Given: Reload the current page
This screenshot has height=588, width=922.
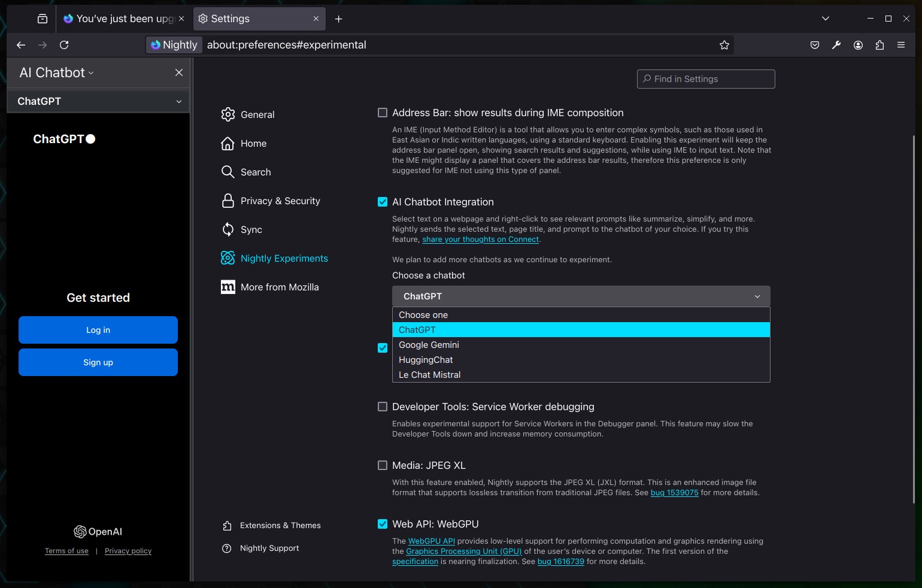Looking at the screenshot, I should [x=64, y=45].
